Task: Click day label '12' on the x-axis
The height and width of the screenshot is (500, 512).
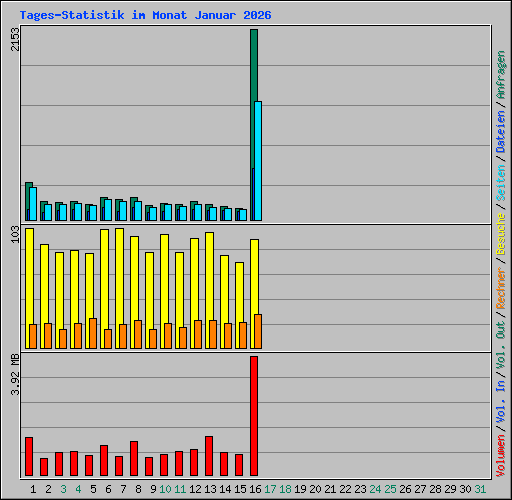Action: click(x=195, y=489)
